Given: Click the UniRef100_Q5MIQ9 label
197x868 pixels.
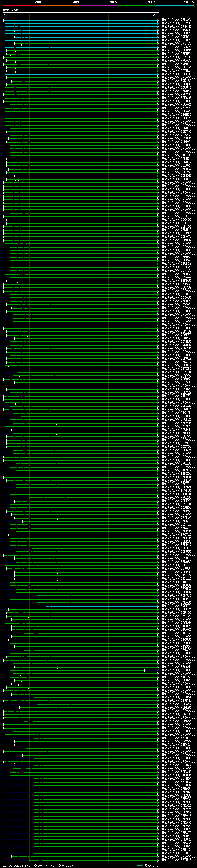Looking at the screenshot, I should click(x=176, y=331).
